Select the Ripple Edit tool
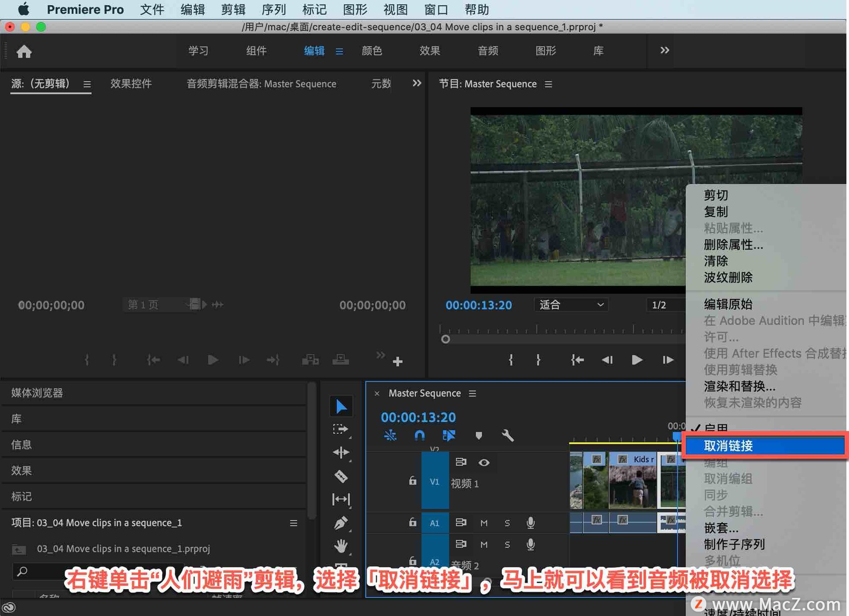The image size is (849, 616). point(341,452)
